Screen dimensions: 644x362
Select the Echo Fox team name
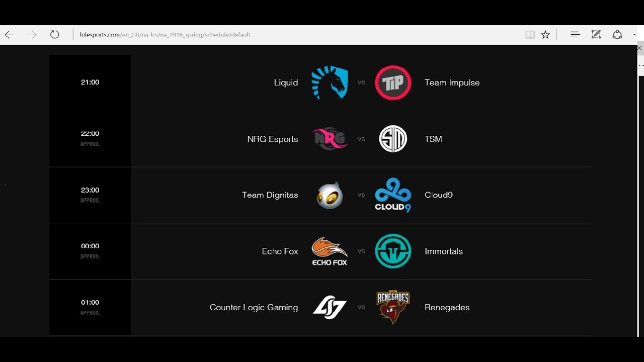click(280, 251)
